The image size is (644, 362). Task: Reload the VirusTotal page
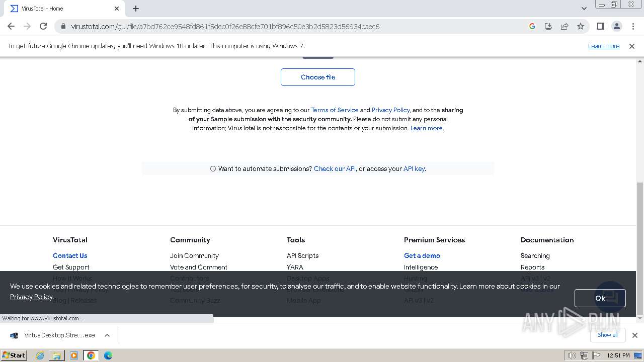coord(43,26)
